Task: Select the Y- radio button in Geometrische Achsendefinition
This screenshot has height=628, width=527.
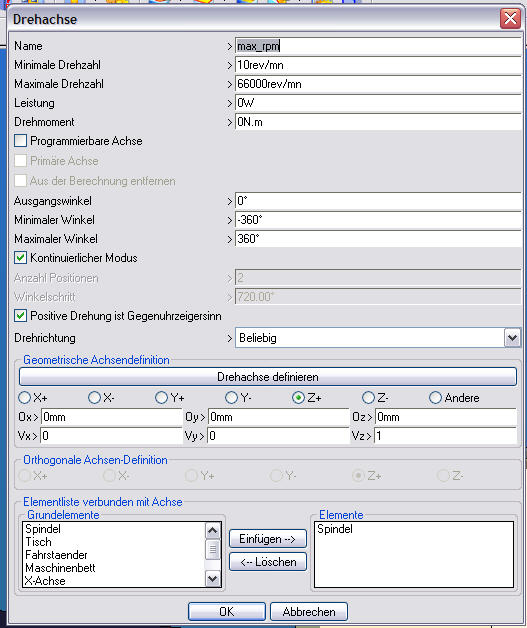Action: click(231, 398)
